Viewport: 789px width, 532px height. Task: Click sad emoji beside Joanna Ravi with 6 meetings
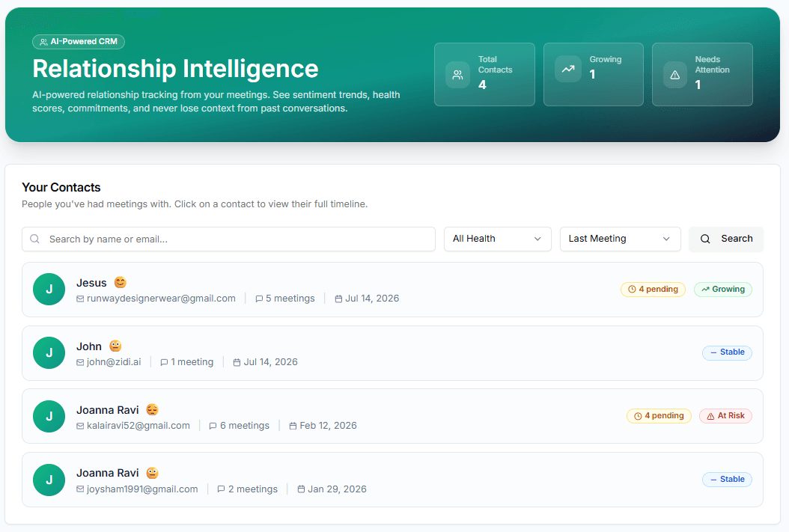tap(153, 410)
